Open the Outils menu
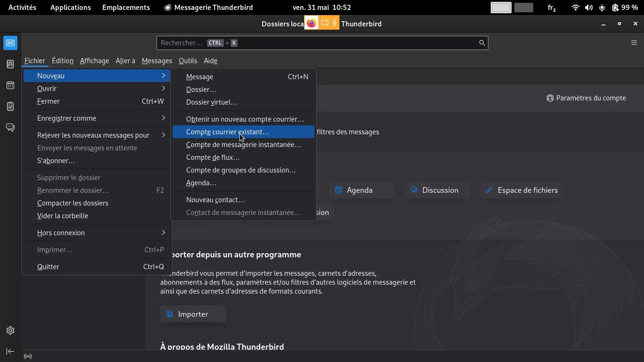Screen dimensions: 644x362 [188, 61]
